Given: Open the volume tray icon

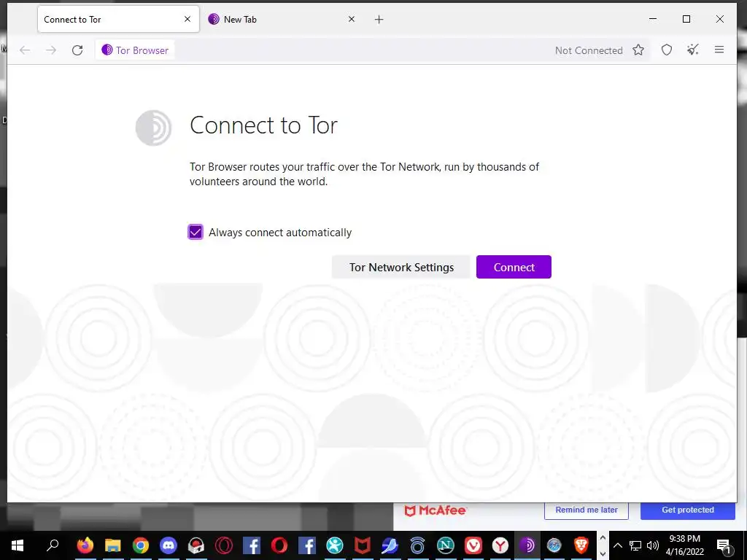Looking at the screenshot, I should coord(653,545).
